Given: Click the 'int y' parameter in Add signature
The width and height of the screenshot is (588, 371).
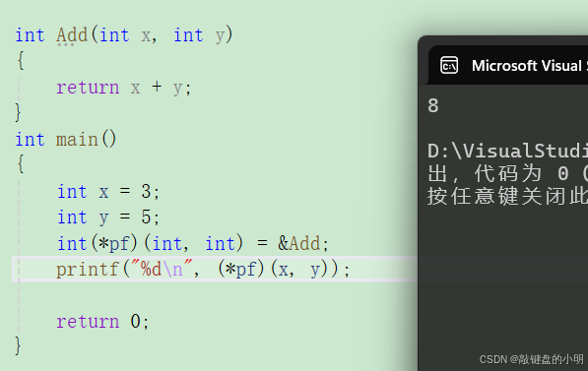Looking at the screenshot, I should pos(199,35).
